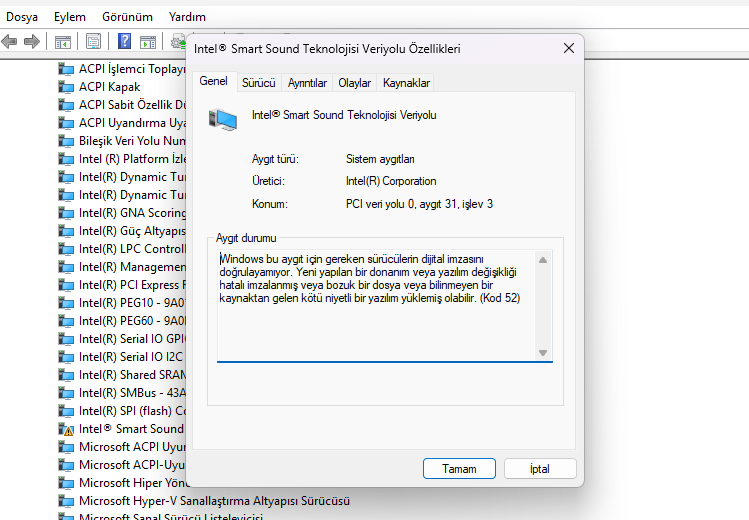Click the device icon beside Intel(R) PCI Express

[66, 285]
